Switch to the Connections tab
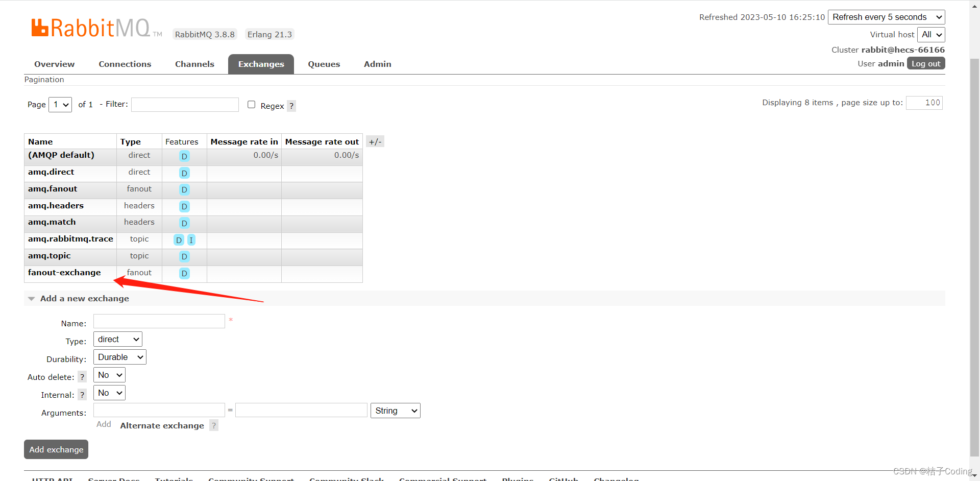The image size is (980, 481). (x=125, y=64)
